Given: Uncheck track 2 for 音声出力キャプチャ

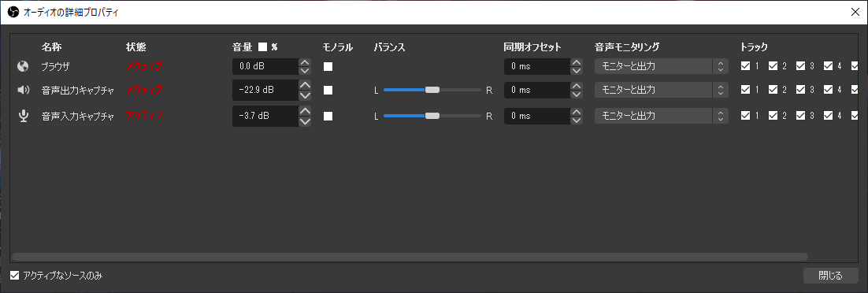Looking at the screenshot, I should tap(773, 90).
